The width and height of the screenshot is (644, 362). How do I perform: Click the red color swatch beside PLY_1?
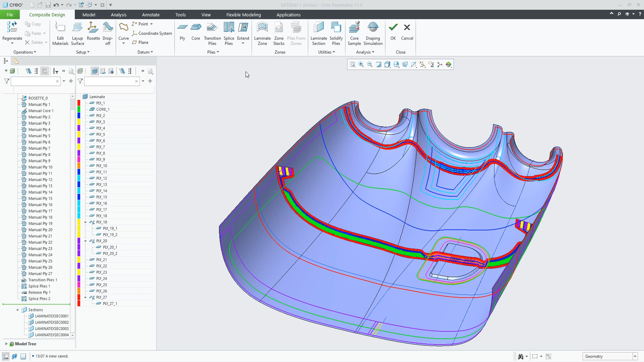coord(79,103)
